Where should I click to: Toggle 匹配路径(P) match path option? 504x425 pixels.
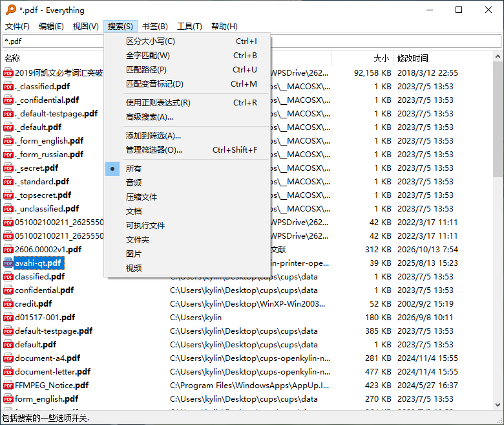[x=187, y=69]
